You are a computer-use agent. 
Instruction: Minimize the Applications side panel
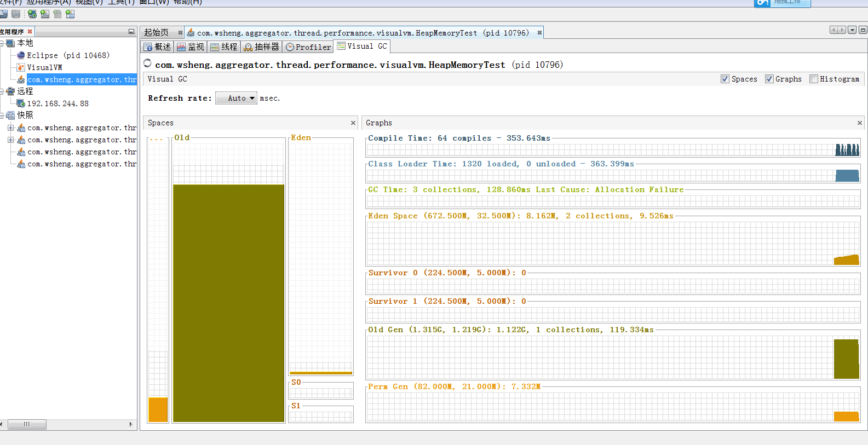[131, 32]
